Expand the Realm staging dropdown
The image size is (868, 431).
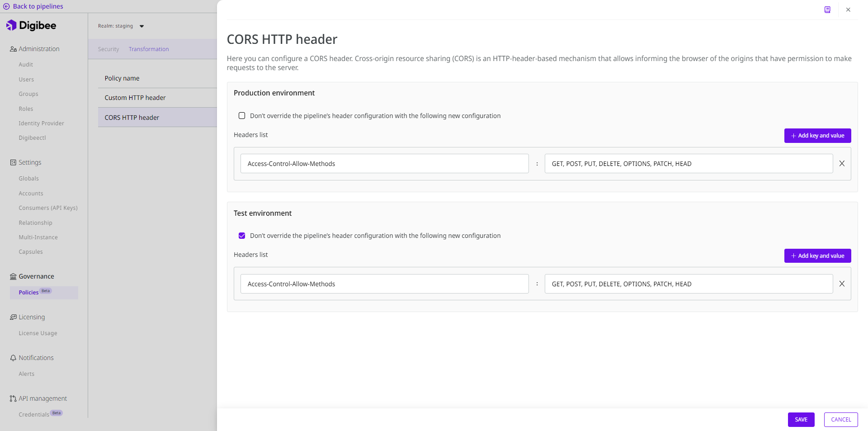click(142, 26)
